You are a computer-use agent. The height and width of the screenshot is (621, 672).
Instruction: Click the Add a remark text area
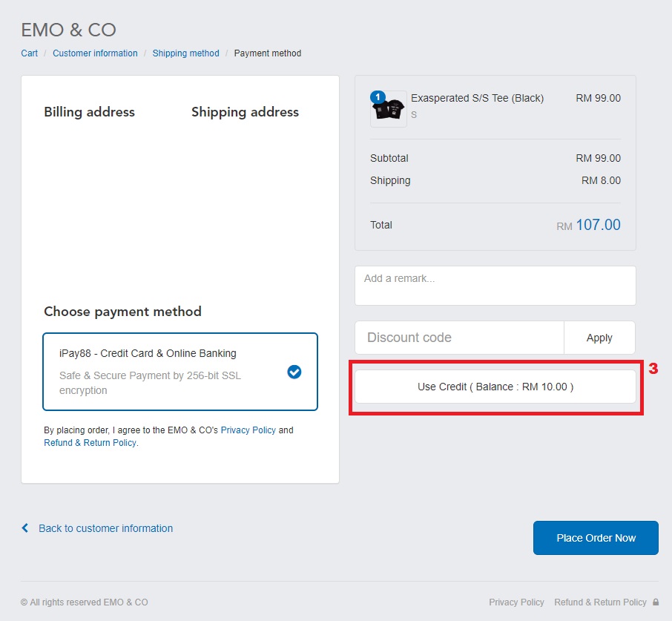point(495,286)
